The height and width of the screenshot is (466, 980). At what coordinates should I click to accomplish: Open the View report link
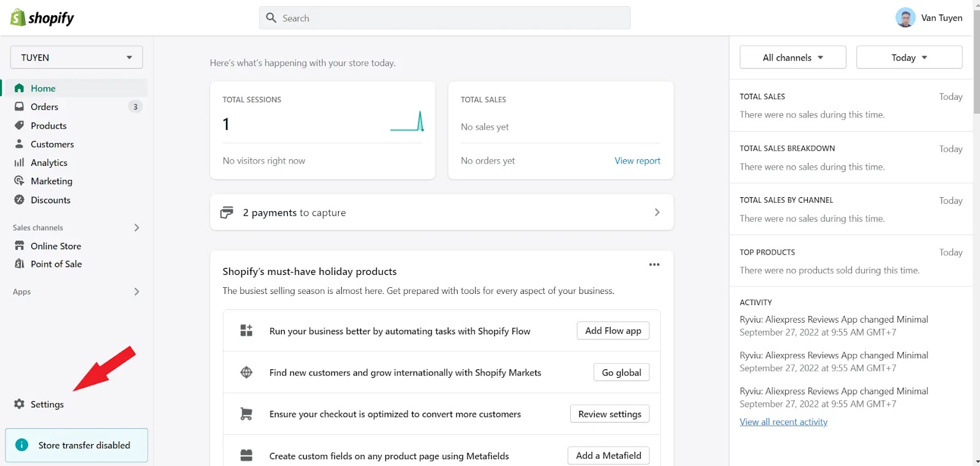click(637, 160)
